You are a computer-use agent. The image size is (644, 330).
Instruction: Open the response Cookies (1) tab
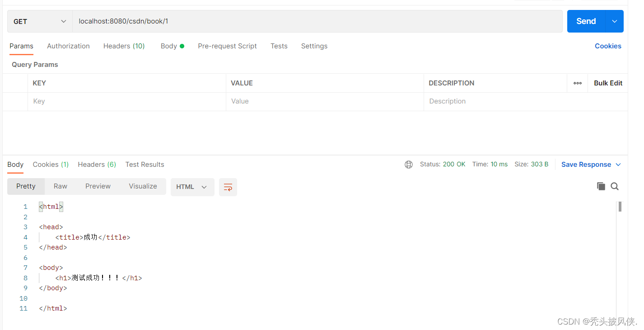51,165
